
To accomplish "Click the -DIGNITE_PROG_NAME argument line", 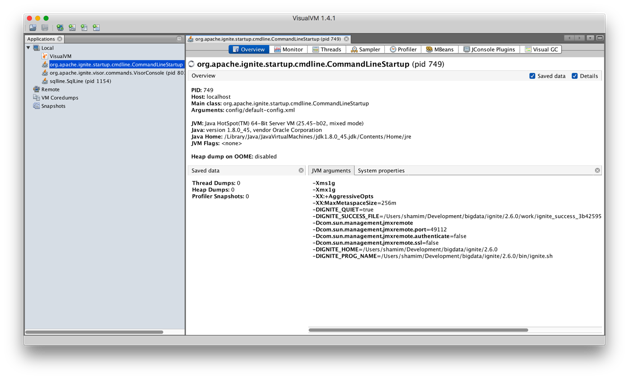I will [433, 256].
